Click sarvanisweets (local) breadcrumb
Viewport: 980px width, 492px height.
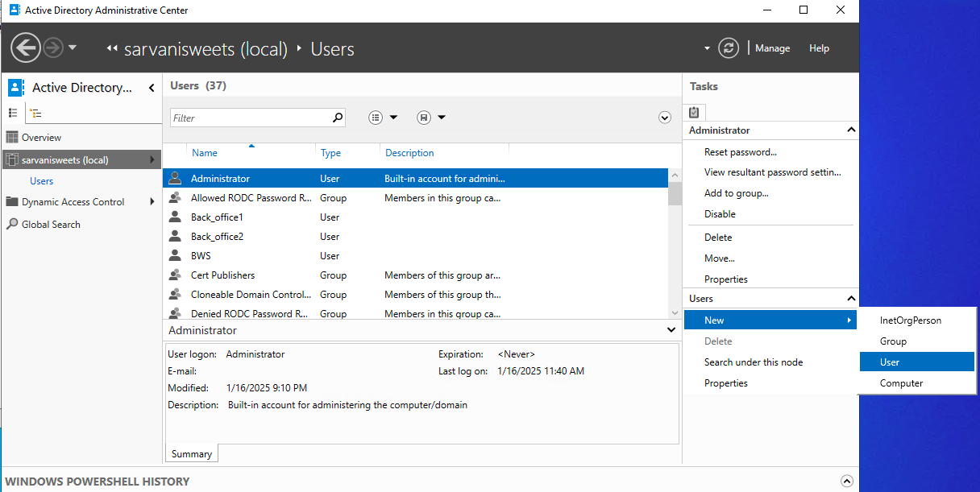(206, 49)
